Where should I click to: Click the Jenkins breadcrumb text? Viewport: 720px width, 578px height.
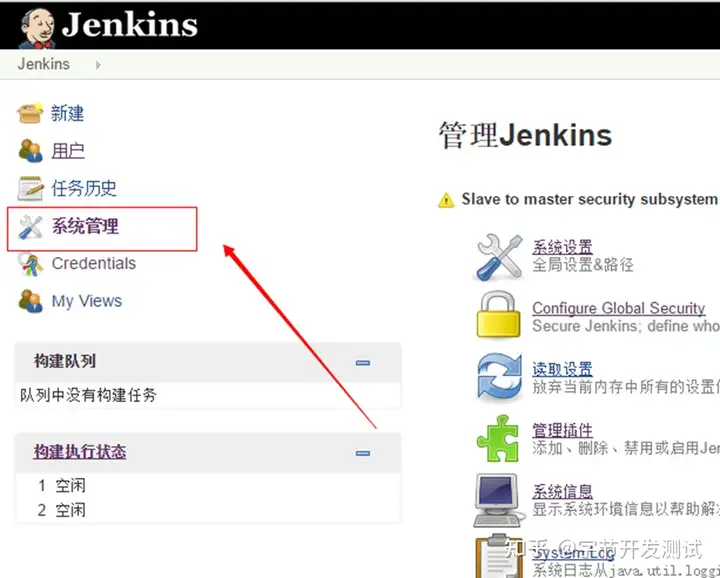point(44,64)
